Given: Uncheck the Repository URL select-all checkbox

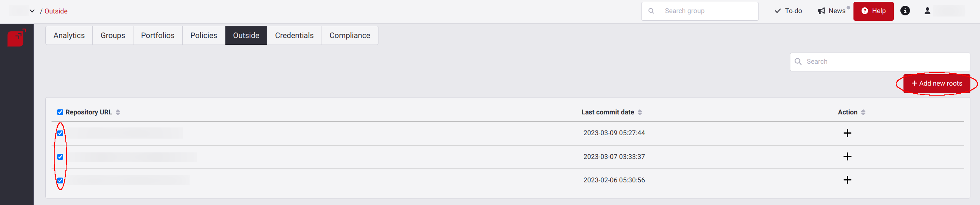Looking at the screenshot, I should 60,112.
